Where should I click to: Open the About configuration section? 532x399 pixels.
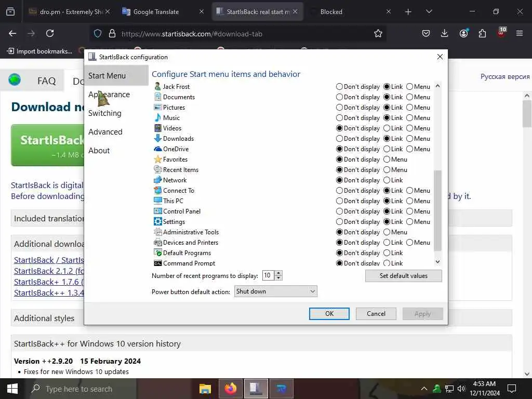(x=116, y=150)
